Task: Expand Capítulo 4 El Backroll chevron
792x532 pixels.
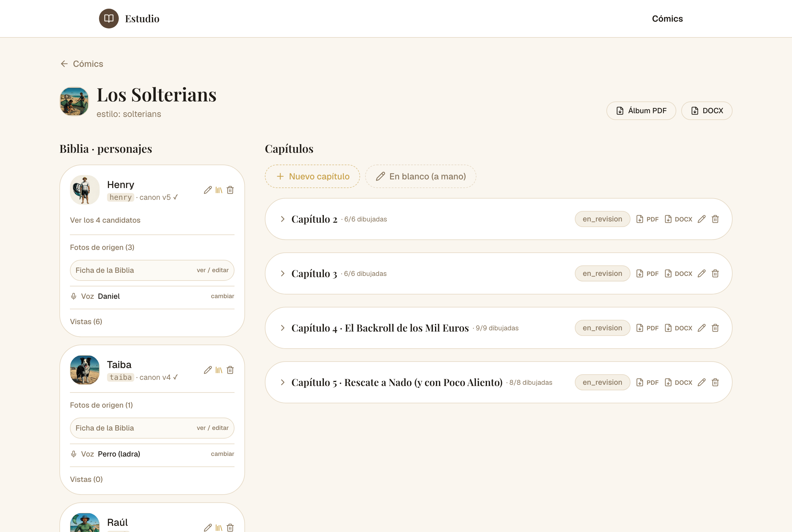Action: (x=282, y=328)
